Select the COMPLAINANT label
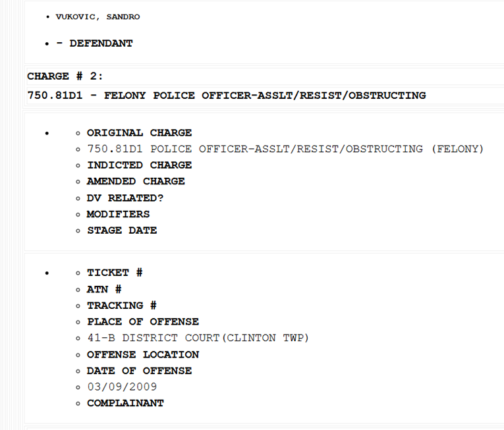Viewport: 504px width, 430px height. 125,403
